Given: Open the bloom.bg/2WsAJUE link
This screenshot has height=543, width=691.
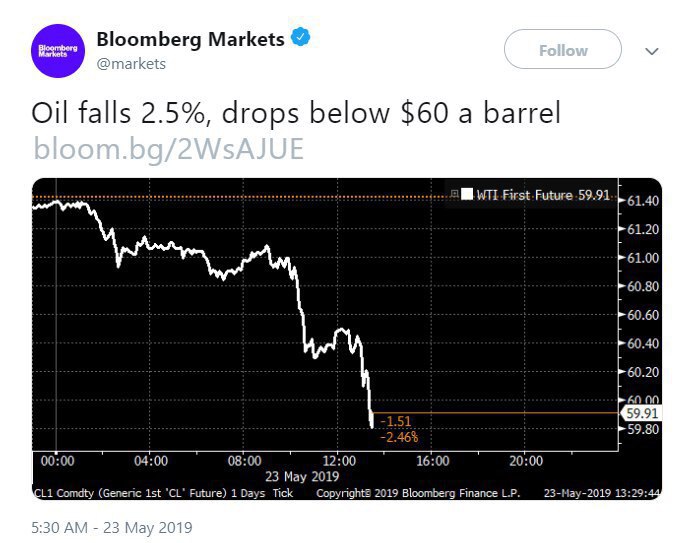Looking at the screenshot, I should click(x=168, y=149).
